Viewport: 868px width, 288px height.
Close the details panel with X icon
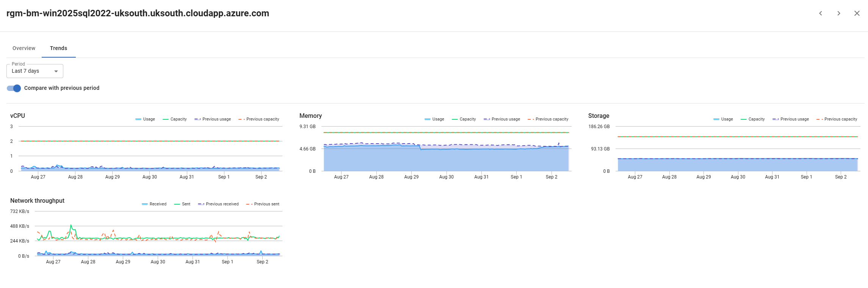point(857,13)
